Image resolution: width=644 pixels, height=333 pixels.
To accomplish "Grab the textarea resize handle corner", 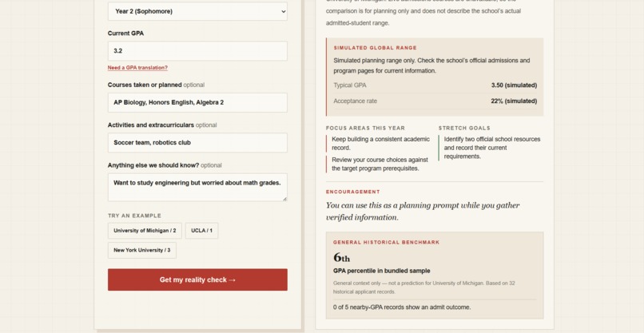I will (x=284, y=199).
